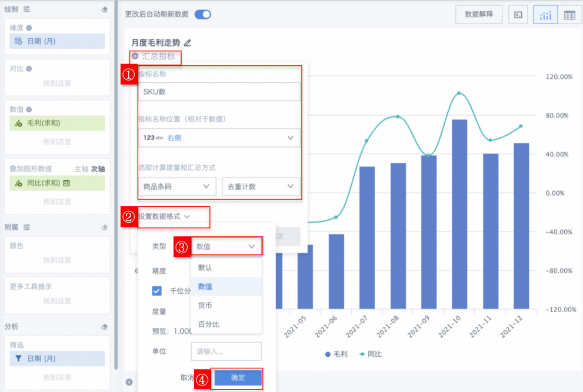This screenshot has height=392, width=583.
Task: Click the eraser icon in 分析 section header
Action: [104, 326]
